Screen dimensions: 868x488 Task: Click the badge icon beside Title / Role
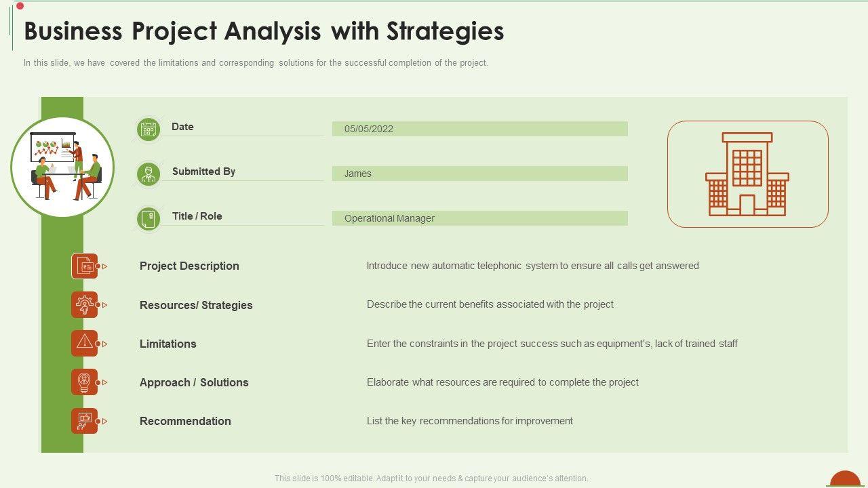(149, 218)
